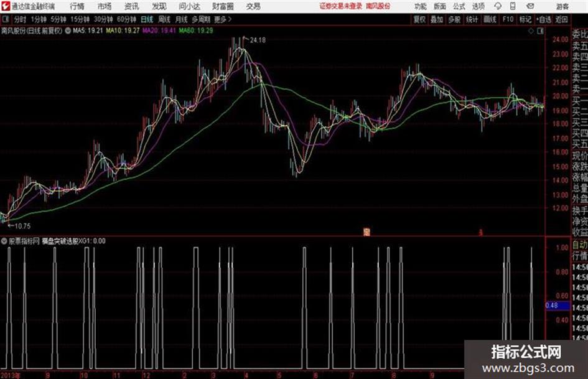Click the round icon beside 股票指标网 indicator

[4, 241]
